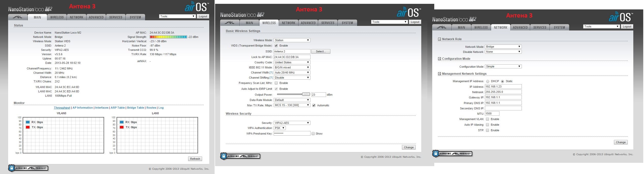The width and height of the screenshot is (644, 174).
Task: Open the AP Information link in Monitor
Action: click(x=82, y=108)
